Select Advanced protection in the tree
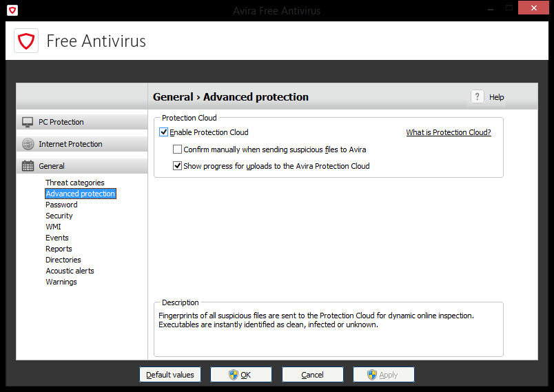 pyautogui.click(x=81, y=194)
